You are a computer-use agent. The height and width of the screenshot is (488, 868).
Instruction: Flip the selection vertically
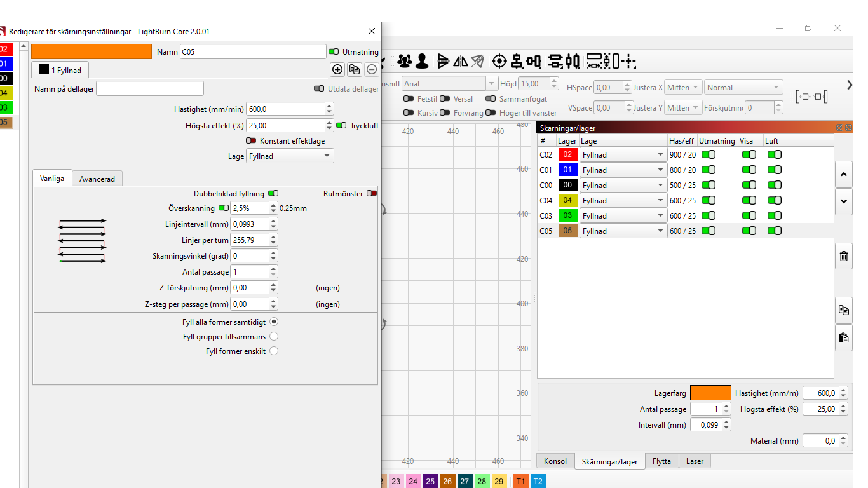pos(443,61)
